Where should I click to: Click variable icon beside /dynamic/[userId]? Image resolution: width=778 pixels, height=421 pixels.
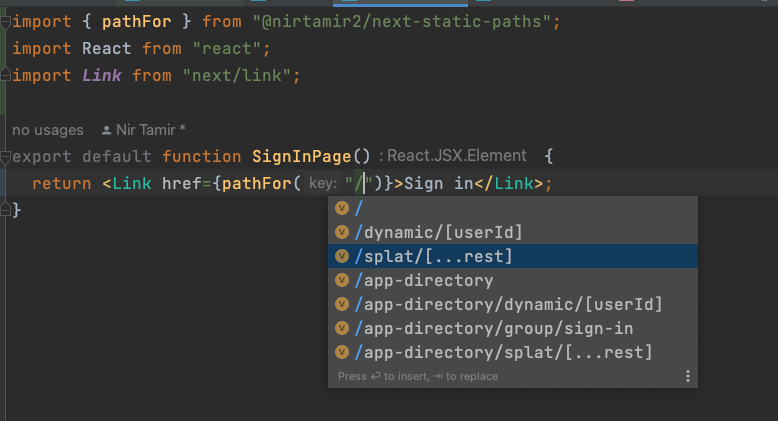point(342,232)
